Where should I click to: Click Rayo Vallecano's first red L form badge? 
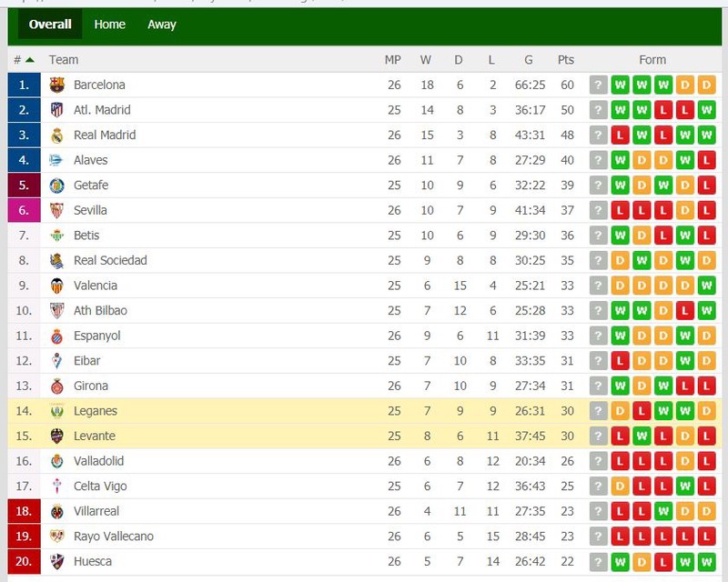click(620, 537)
